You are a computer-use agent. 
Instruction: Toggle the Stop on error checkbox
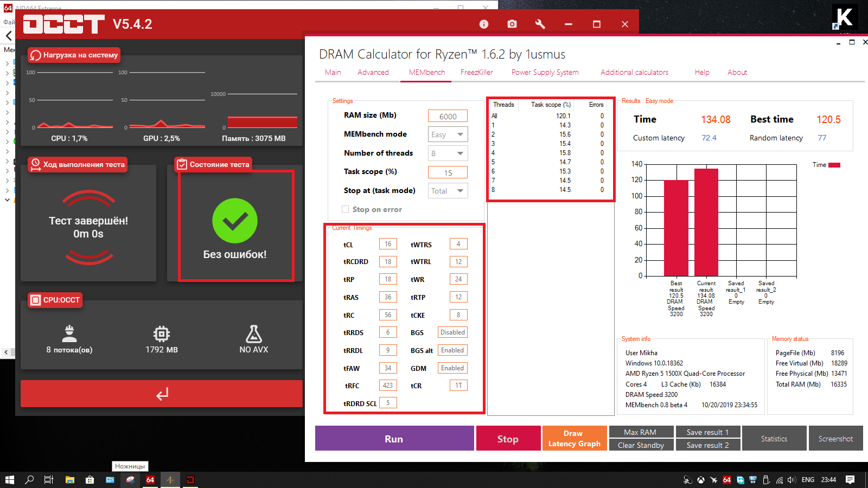click(345, 209)
